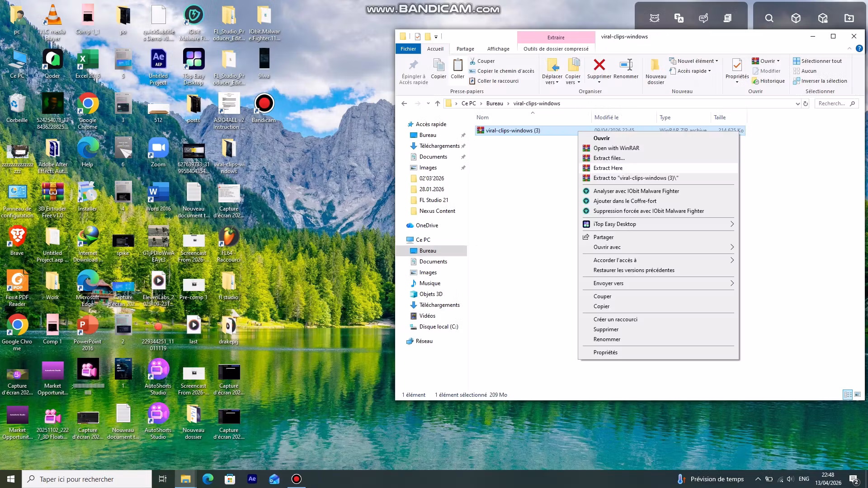Click Coller le raccourci button

[x=494, y=81]
